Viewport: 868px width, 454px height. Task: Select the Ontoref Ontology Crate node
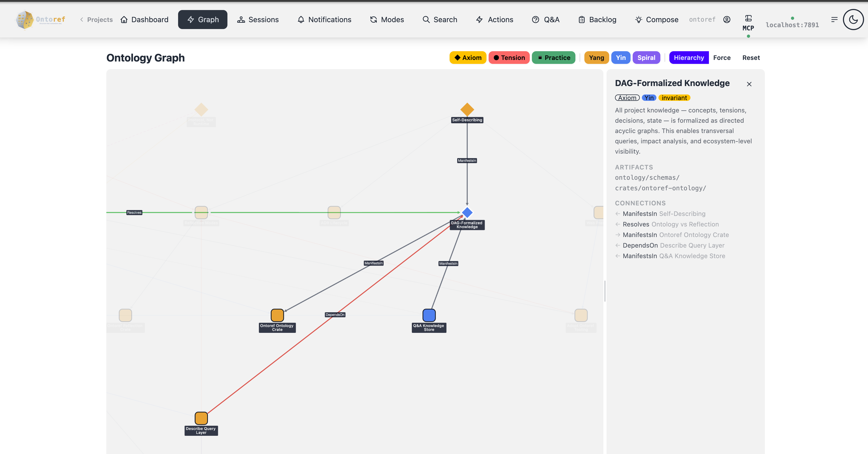pos(277,315)
